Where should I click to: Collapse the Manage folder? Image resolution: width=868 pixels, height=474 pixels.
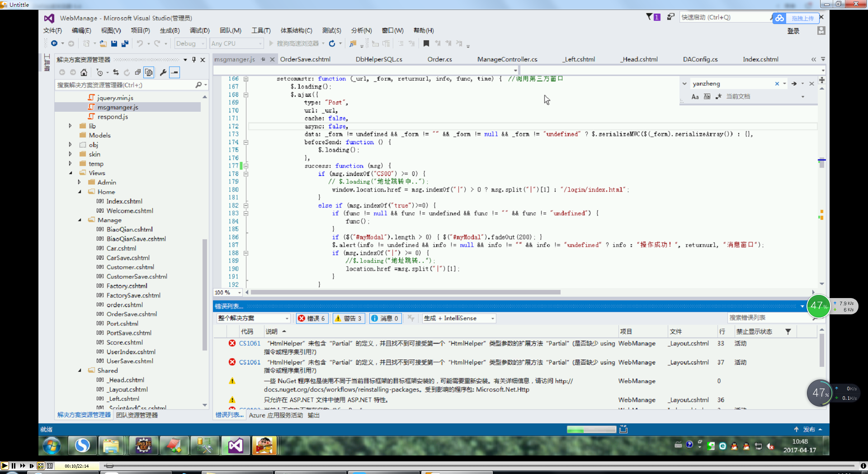[80, 220]
